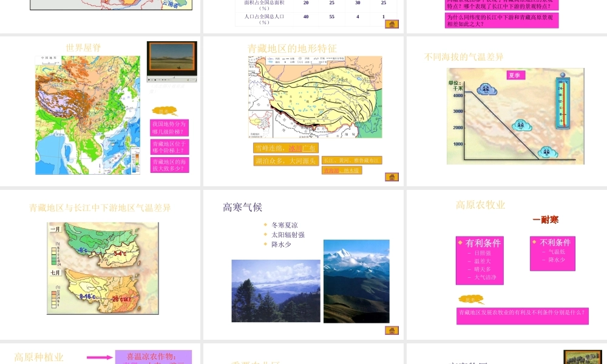Click the 8-16°c temperature label
This screenshot has width=607, height=364.
87,297
